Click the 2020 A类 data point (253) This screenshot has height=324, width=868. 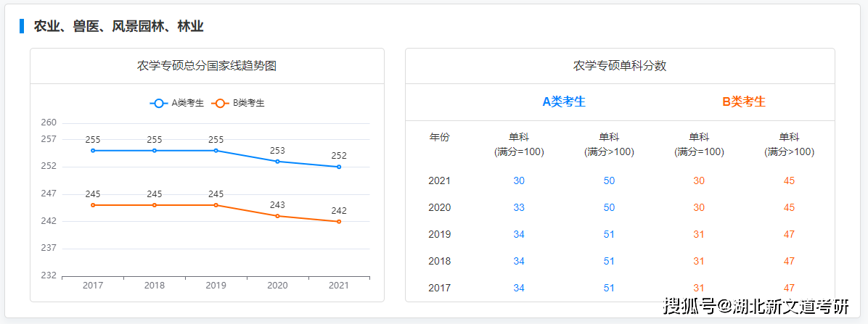coord(277,162)
